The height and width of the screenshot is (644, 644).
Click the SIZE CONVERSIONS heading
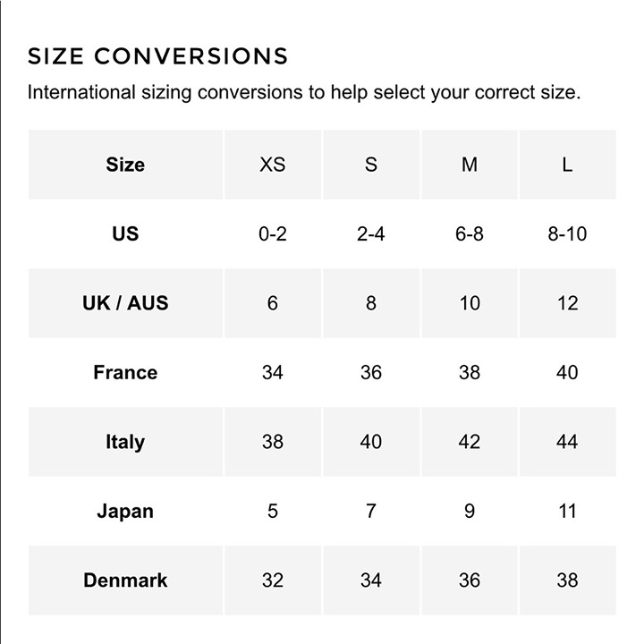click(157, 55)
